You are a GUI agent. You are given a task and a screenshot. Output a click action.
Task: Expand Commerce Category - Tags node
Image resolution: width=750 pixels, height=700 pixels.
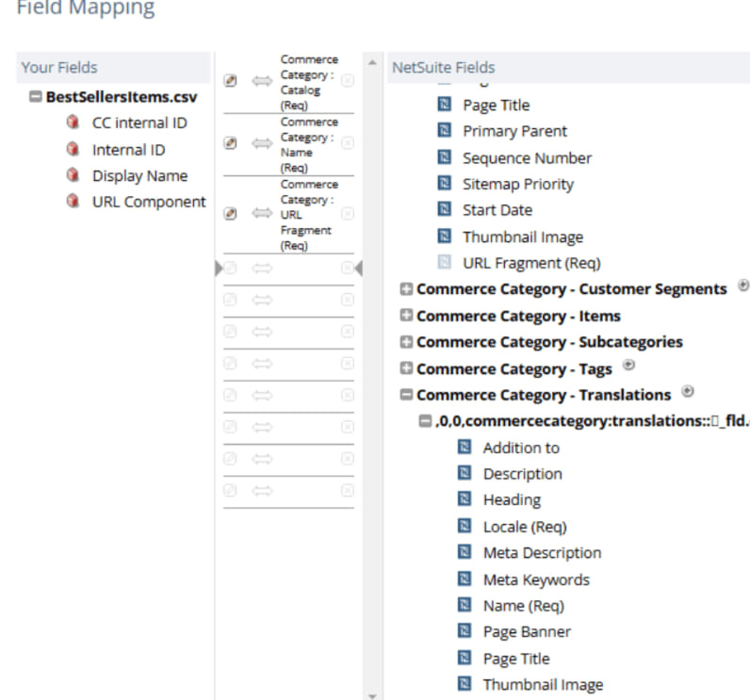[406, 368]
